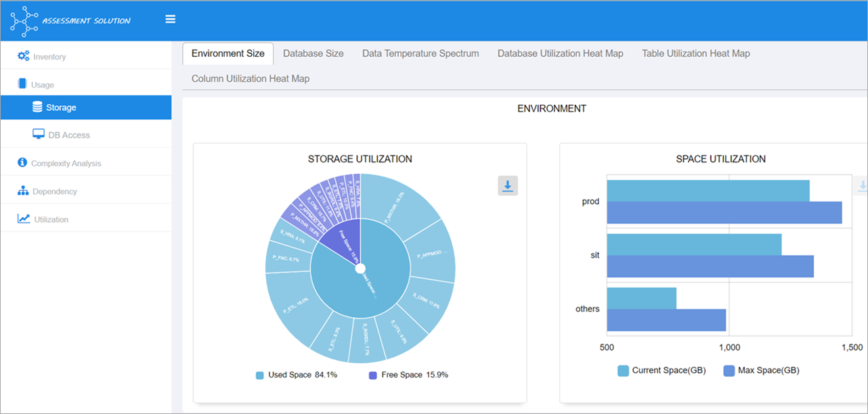Open Table Utilization Heat Map tab
Viewport: 868px width, 414px height.
click(696, 53)
